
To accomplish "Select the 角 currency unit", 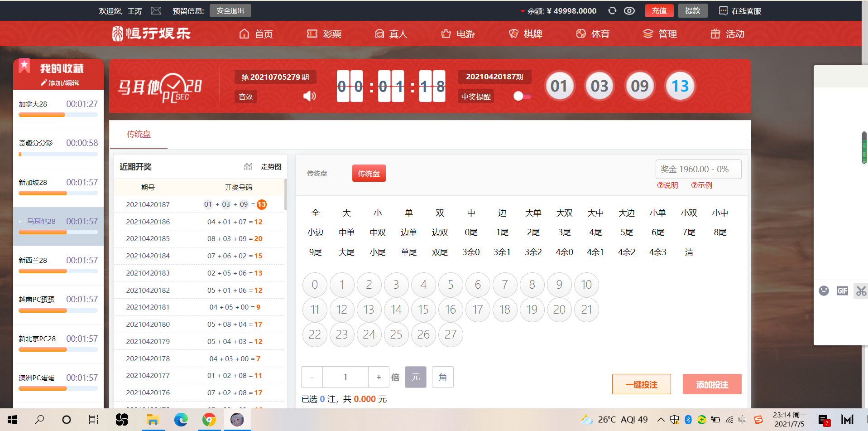I will click(x=442, y=377).
